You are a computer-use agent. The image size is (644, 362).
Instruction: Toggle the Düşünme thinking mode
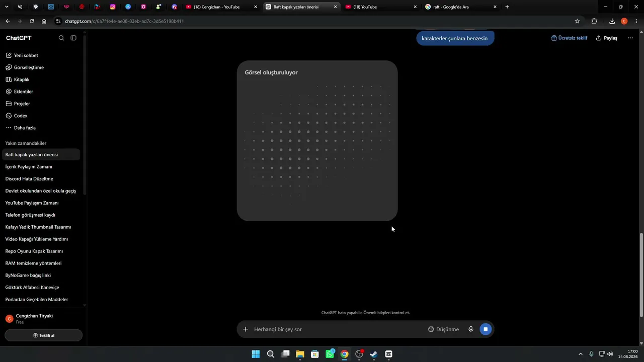click(443, 329)
